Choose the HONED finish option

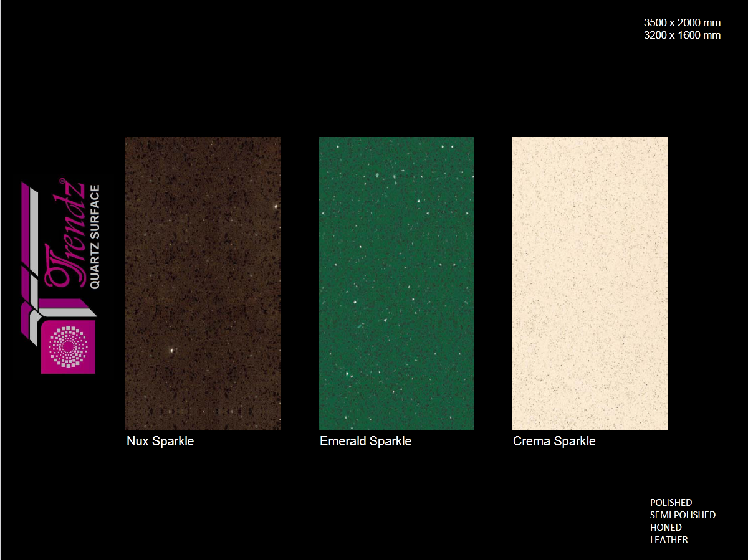pos(666,527)
